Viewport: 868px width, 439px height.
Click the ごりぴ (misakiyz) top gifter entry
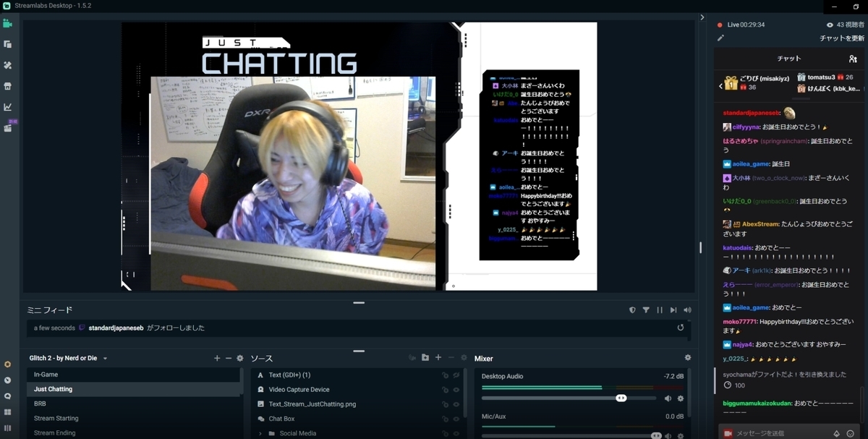tap(757, 82)
